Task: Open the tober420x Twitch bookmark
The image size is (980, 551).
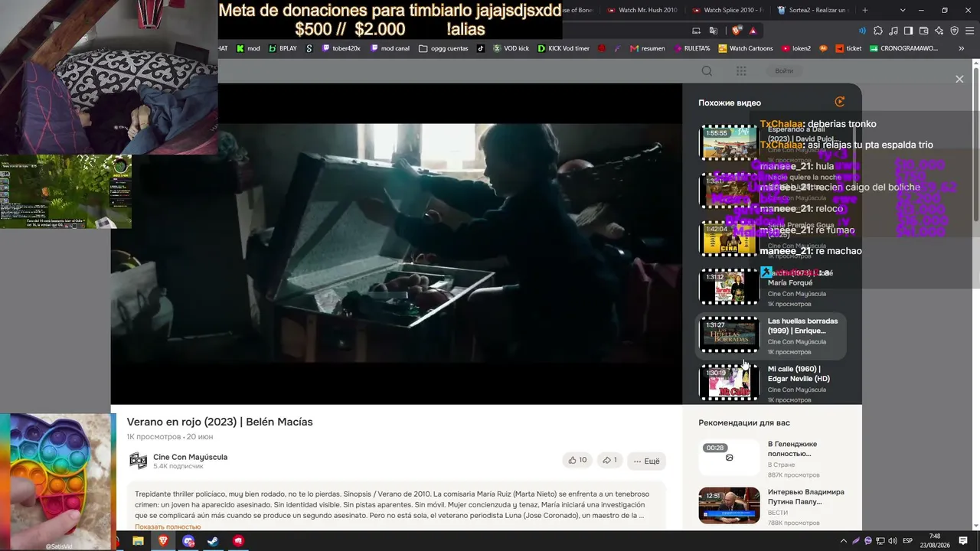Action: pos(341,48)
